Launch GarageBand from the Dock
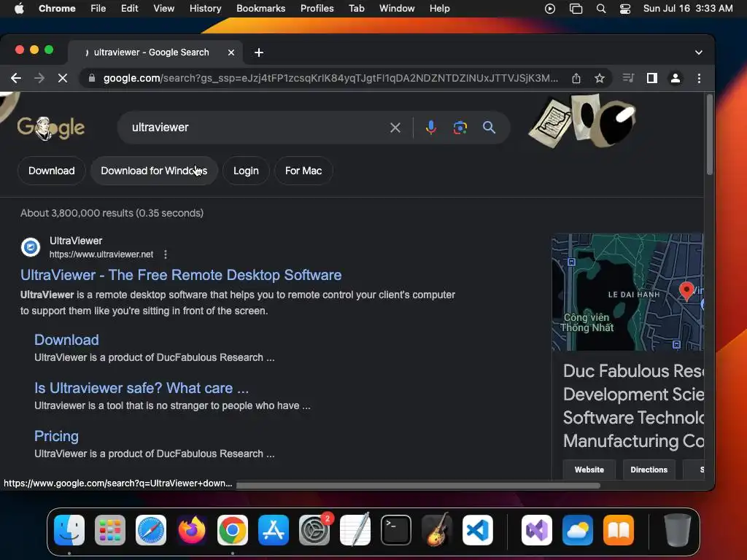 pyautogui.click(x=437, y=530)
